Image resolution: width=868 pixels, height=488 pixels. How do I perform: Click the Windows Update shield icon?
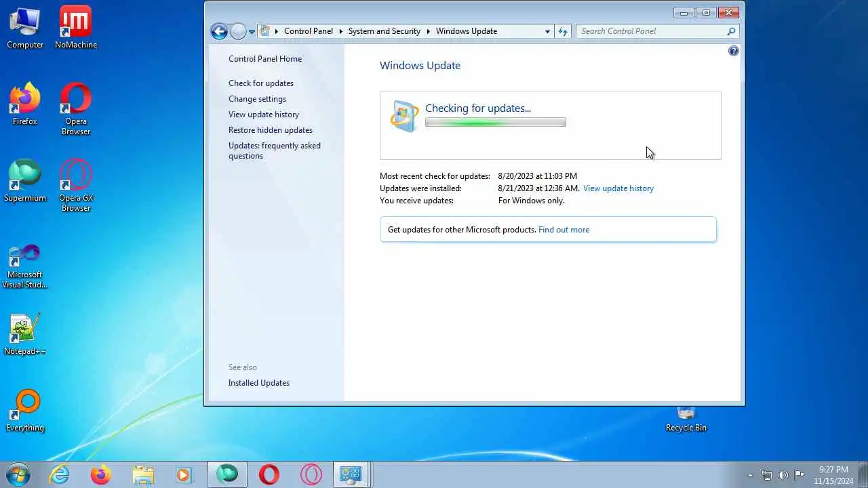pos(404,116)
